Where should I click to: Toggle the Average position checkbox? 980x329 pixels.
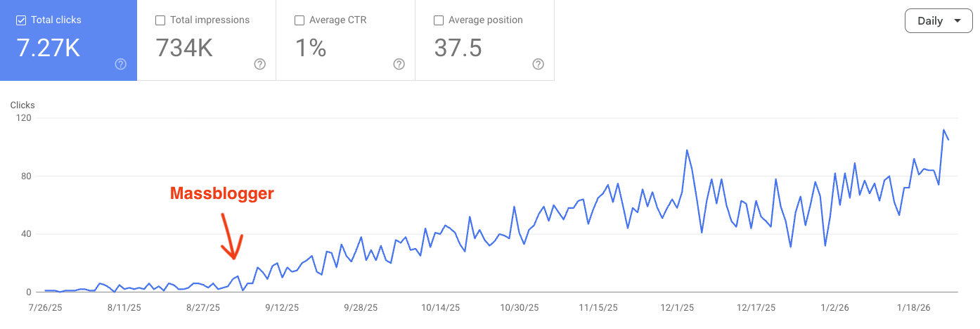(x=438, y=20)
